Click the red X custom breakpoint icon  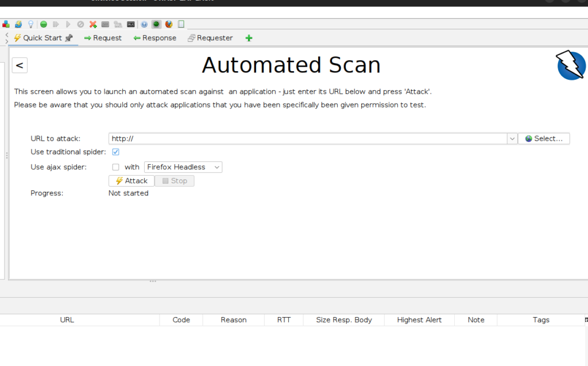(93, 24)
